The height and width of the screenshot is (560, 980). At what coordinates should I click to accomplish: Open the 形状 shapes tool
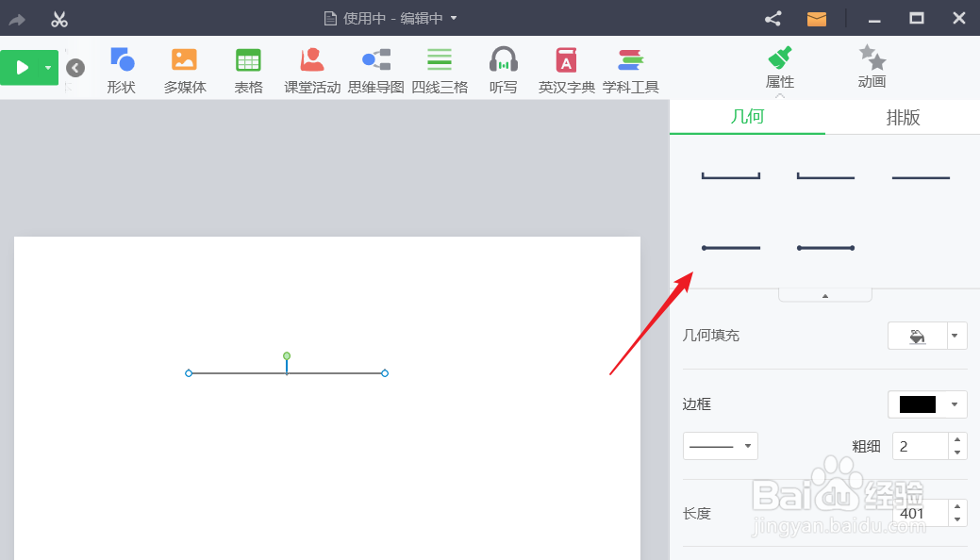pos(122,71)
